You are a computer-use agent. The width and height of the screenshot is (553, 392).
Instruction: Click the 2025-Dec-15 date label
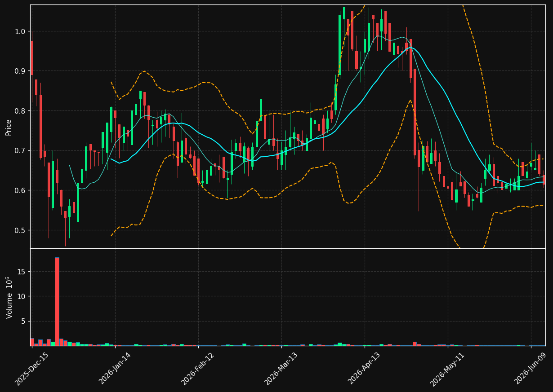point(31,369)
